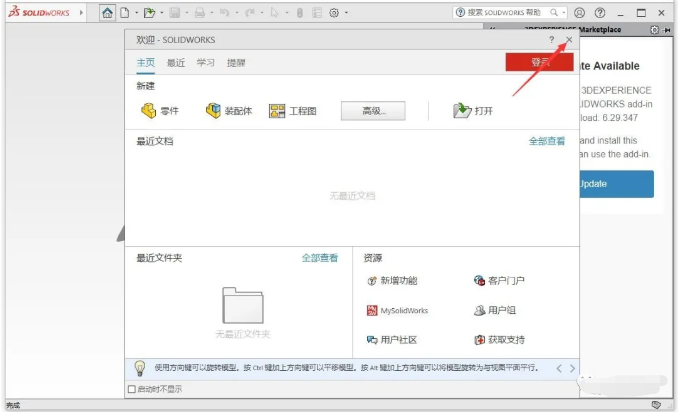Expand the help search dropdown arrow
692x412 pixels.
point(564,12)
